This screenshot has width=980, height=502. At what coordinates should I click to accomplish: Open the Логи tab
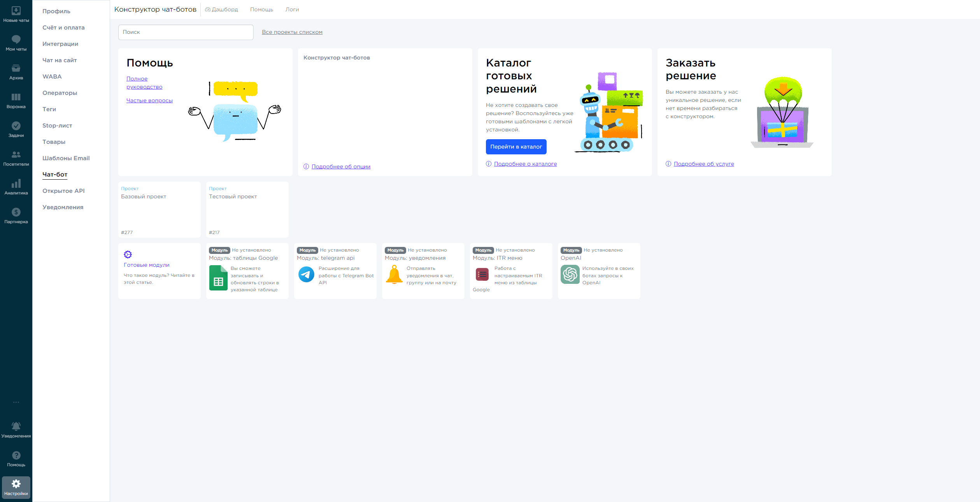tap(292, 9)
